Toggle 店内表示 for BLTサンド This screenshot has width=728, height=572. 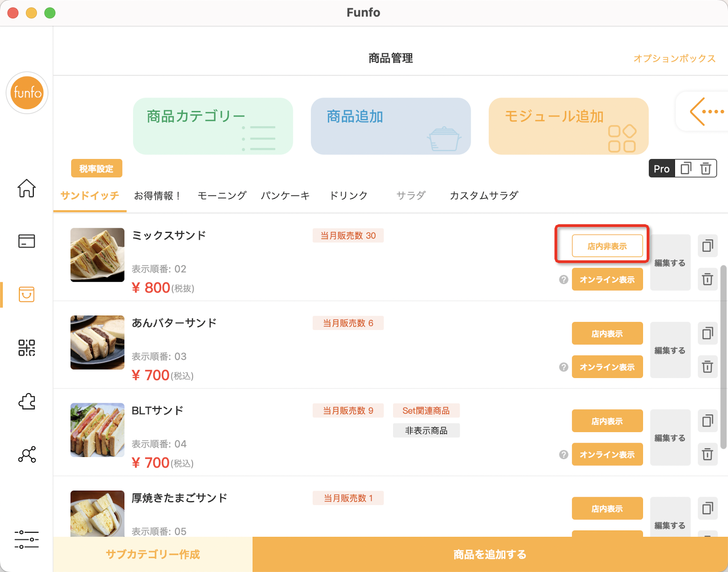coord(607,421)
